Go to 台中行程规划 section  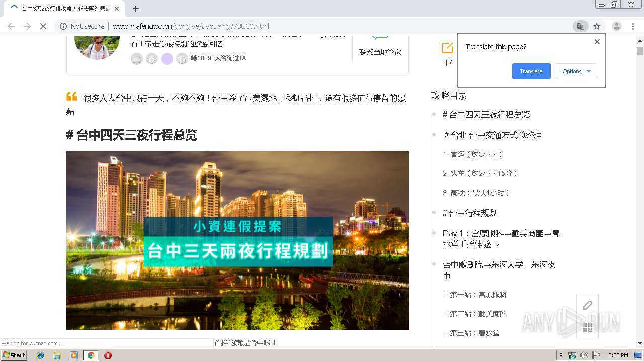pos(470,213)
